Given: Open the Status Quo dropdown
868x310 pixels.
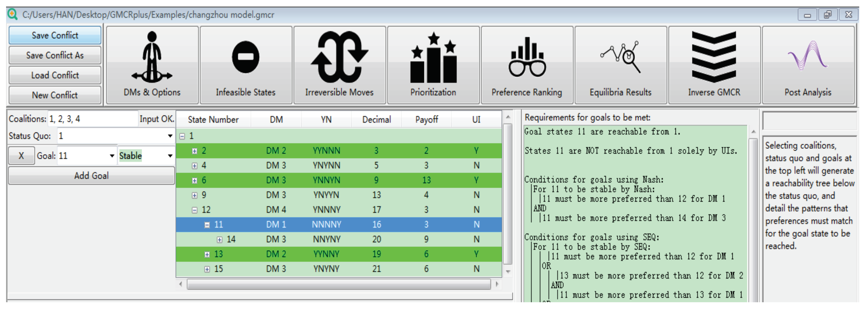Looking at the screenshot, I should [x=170, y=136].
